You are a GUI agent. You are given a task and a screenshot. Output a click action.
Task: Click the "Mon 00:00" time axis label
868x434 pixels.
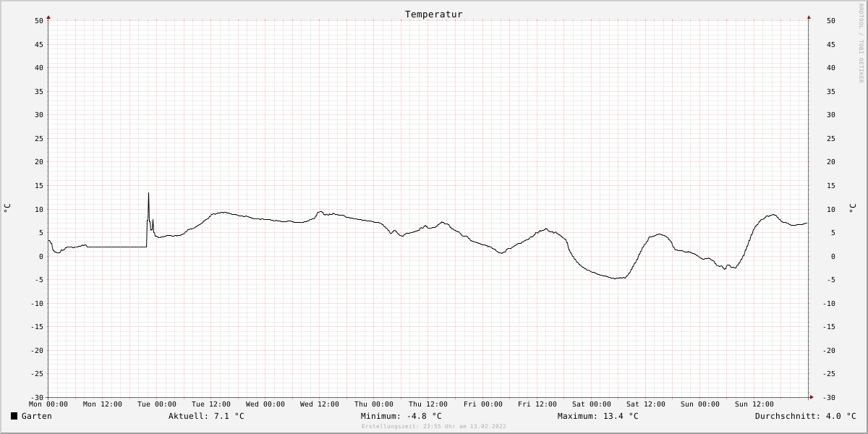click(x=48, y=404)
